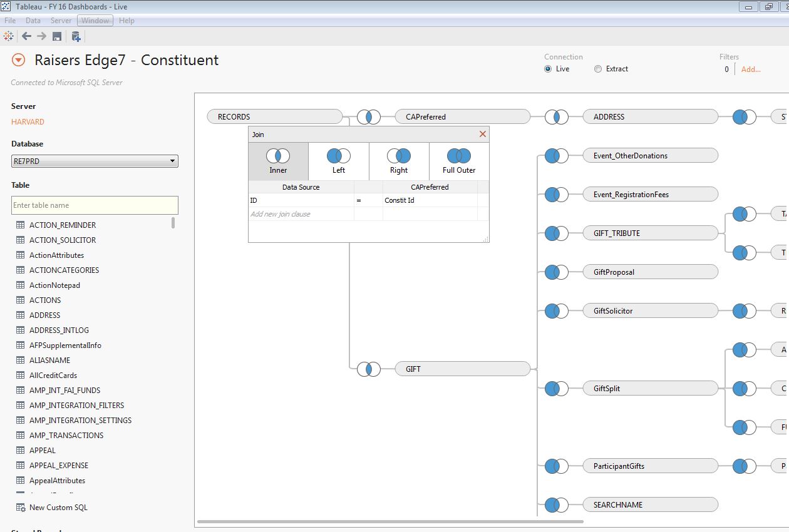Save the workbook with the floppy disk icon
The height and width of the screenshot is (532, 789).
click(x=57, y=36)
